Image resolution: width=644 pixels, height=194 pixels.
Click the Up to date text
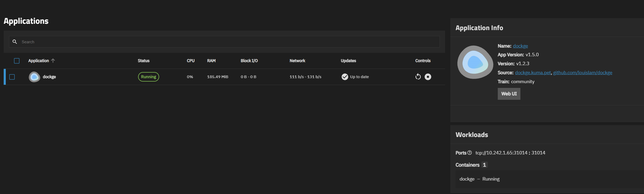pos(359,77)
